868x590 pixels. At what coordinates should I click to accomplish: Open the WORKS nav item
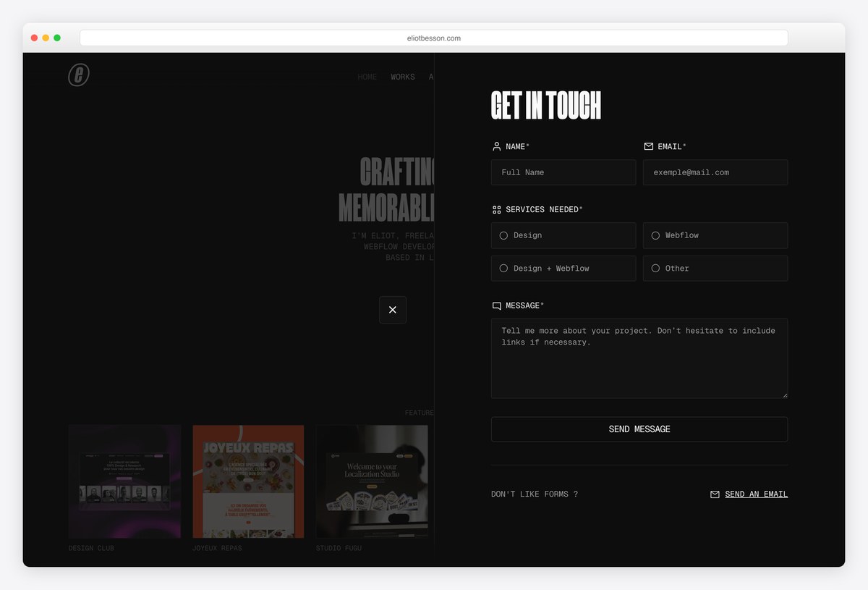(x=403, y=77)
